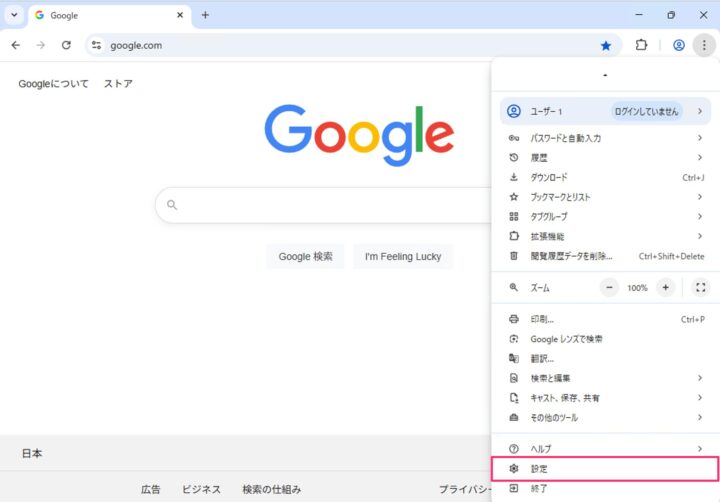Open the ストア link
The image size is (720, 502).
point(118,84)
